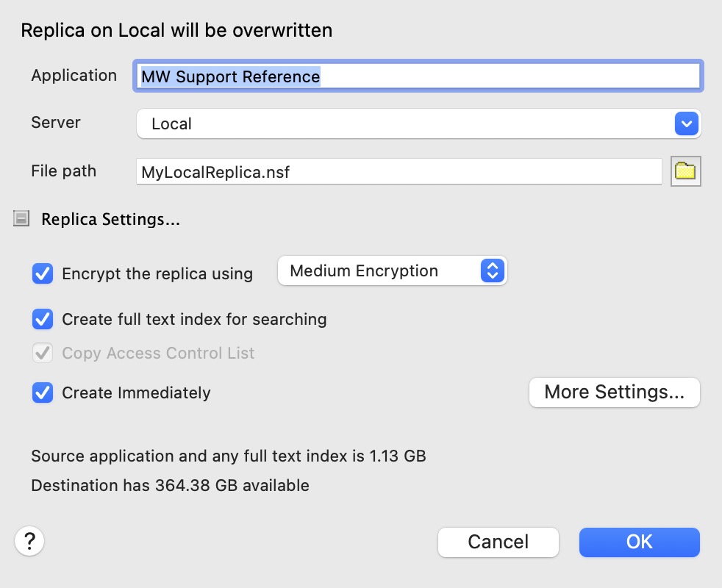Change the encryption level from Medium Encryption
Screen dimensions: 722x588
tap(392, 271)
